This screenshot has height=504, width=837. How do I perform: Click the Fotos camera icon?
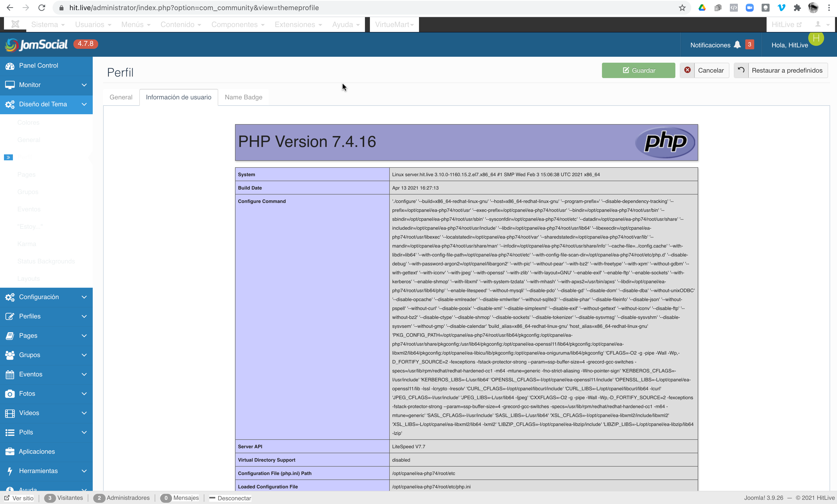point(9,394)
